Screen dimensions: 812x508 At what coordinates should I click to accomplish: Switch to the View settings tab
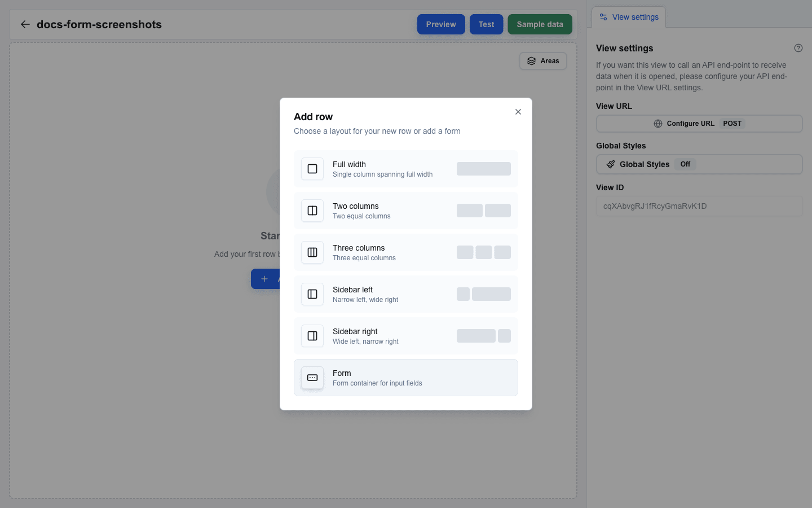(x=629, y=17)
